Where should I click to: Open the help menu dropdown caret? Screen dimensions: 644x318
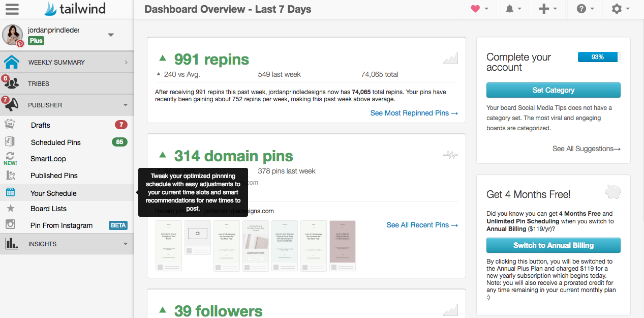click(x=592, y=9)
